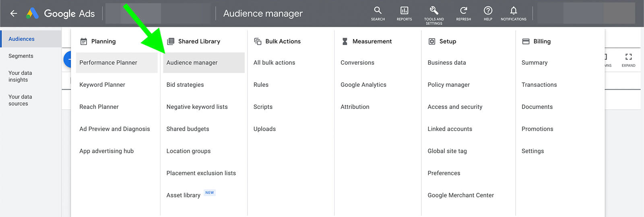The height and width of the screenshot is (217, 644).
Task: Open billing Summary
Action: (x=535, y=63)
